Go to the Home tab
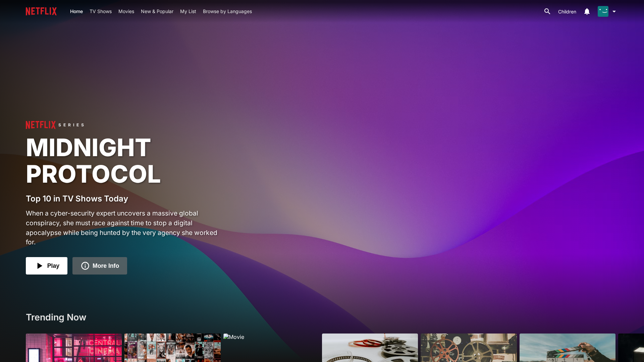This screenshot has width=644, height=362. [76, 11]
